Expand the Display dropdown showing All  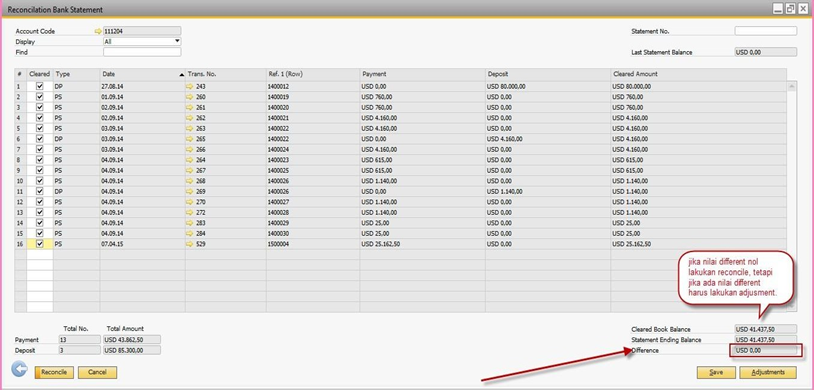click(177, 41)
